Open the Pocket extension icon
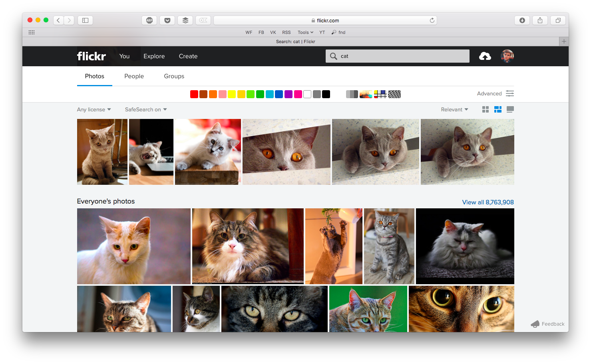This screenshot has height=364, width=591. pos(167,20)
